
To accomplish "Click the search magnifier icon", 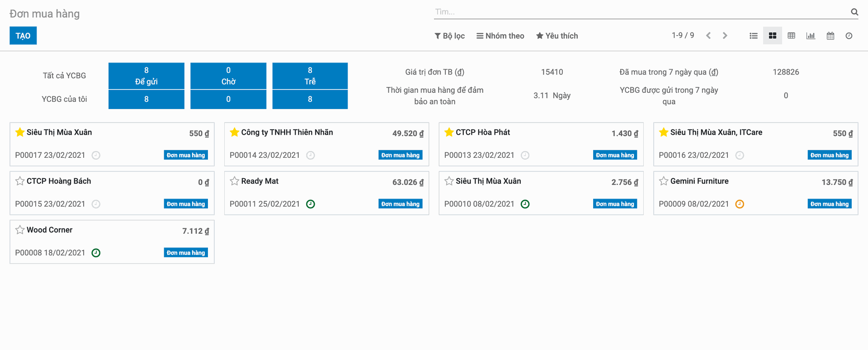I will pyautogui.click(x=854, y=12).
